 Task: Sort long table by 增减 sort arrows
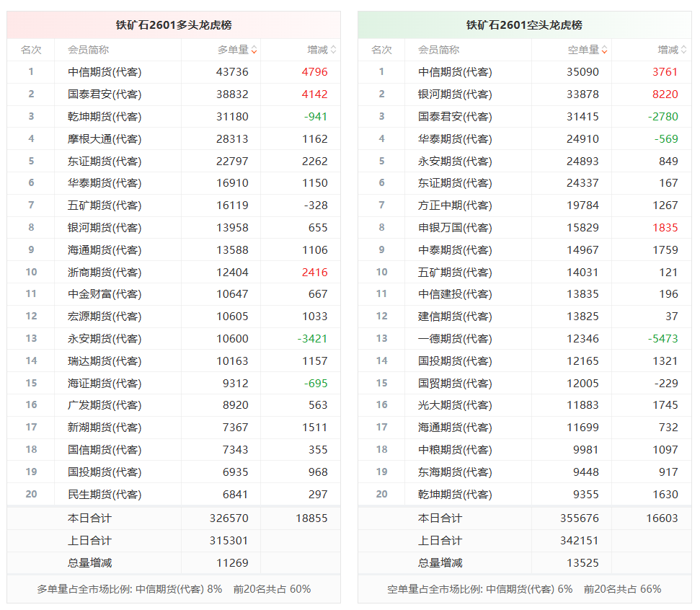tap(334, 50)
